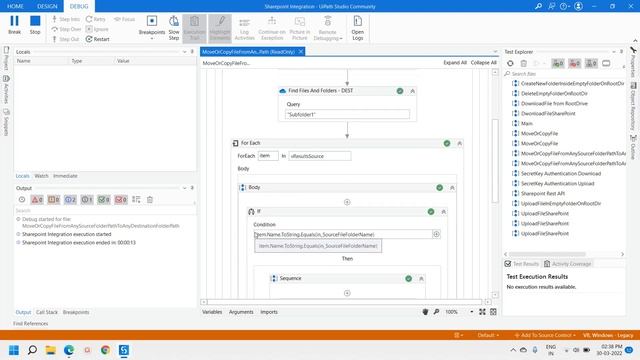Viewport: 640px width, 360px height.
Task: Click the Step Over button
Action: (67, 29)
